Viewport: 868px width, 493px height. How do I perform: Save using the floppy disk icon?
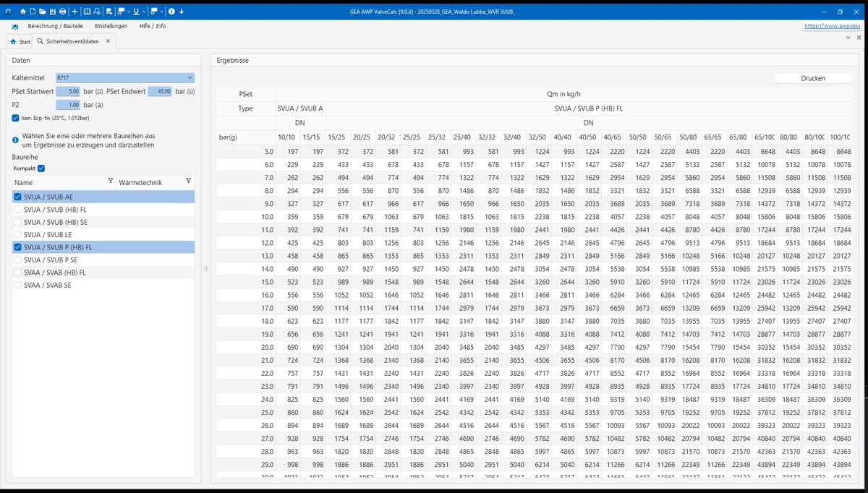tap(53, 12)
